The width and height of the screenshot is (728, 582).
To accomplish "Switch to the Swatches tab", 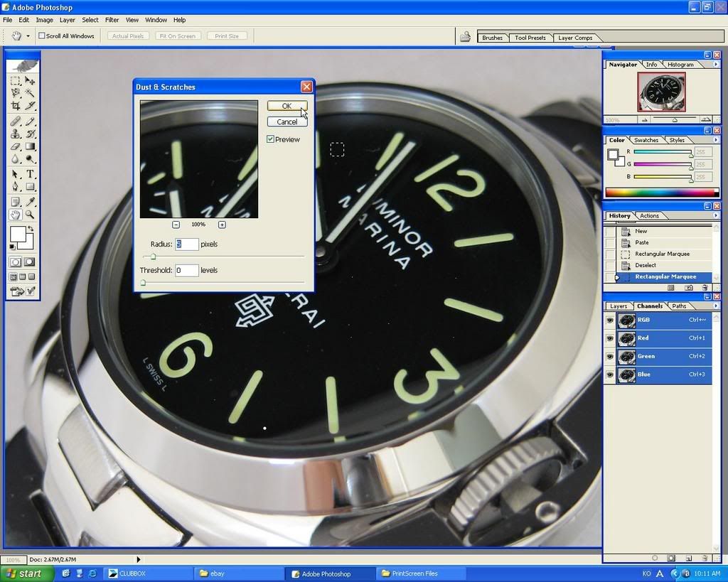I will [x=646, y=140].
